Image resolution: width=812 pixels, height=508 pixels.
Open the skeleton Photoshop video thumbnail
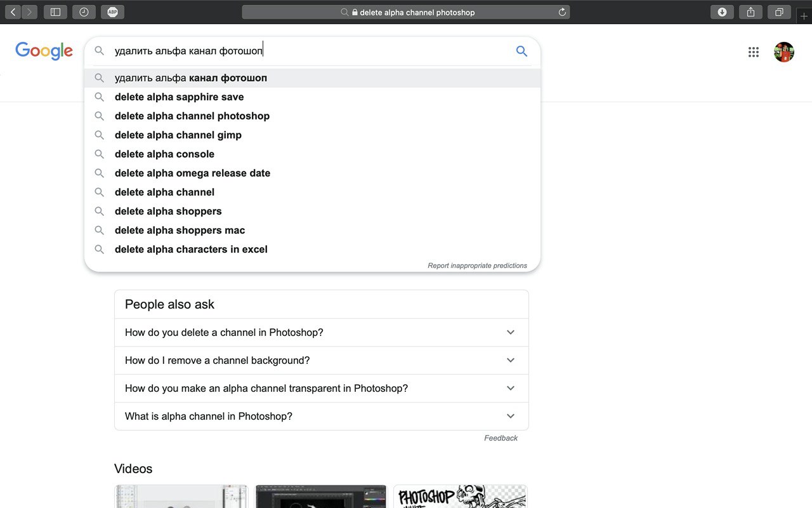tap(460, 497)
